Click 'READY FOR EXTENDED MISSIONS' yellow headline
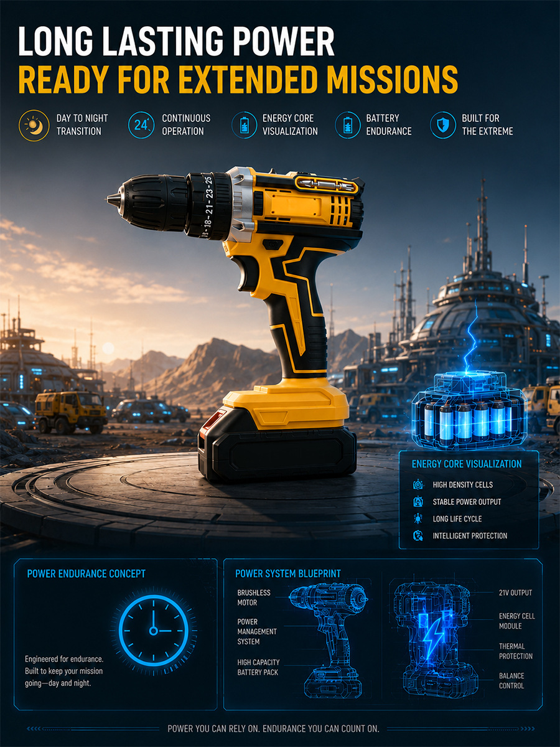Screen dimensions: 560x747 pos(238,79)
